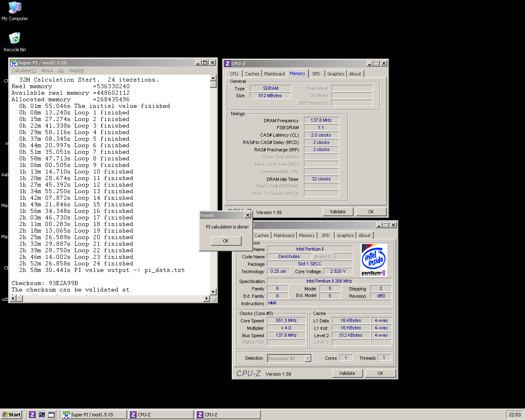Close the Finish dialog with X
The image size is (525, 420).
(248, 215)
